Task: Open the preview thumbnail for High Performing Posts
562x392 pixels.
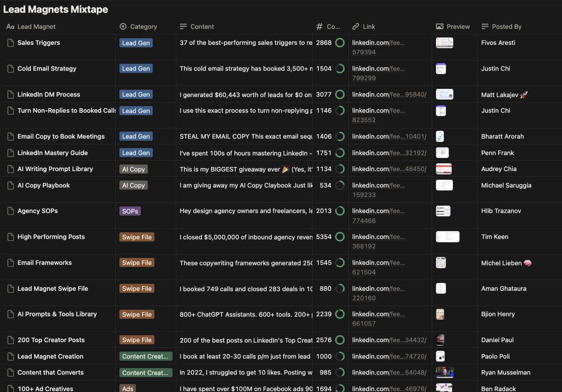Action: tap(448, 237)
